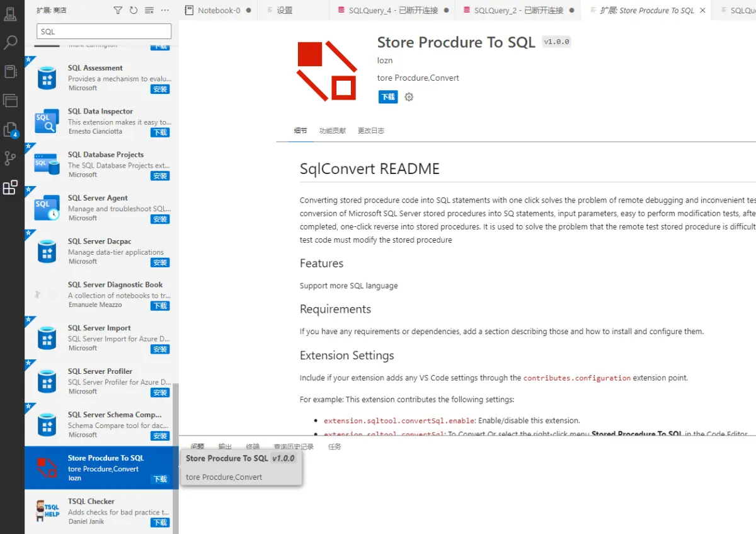Screen dimensions: 756x534
Task: Open the extensions panel more actions menu
Action: 165,10
